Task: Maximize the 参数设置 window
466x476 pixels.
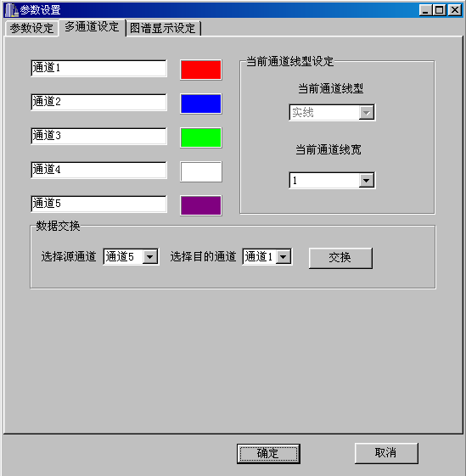Action: pyautogui.click(x=439, y=10)
